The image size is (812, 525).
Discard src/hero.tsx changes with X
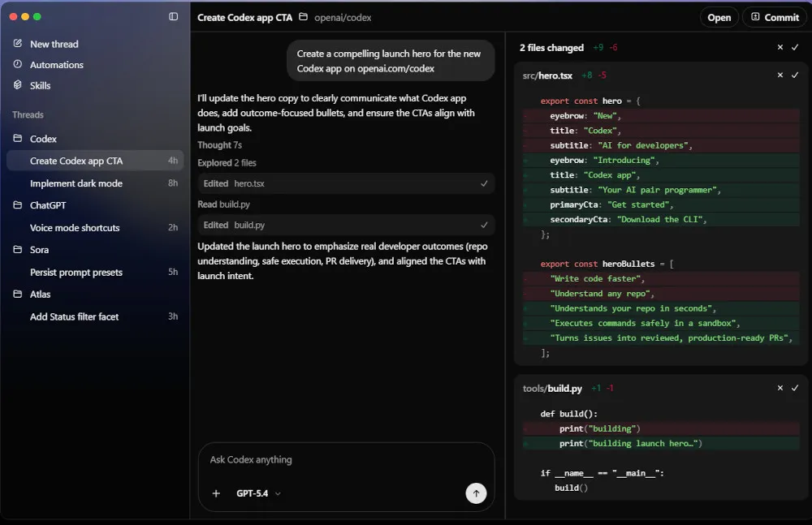[780, 75]
